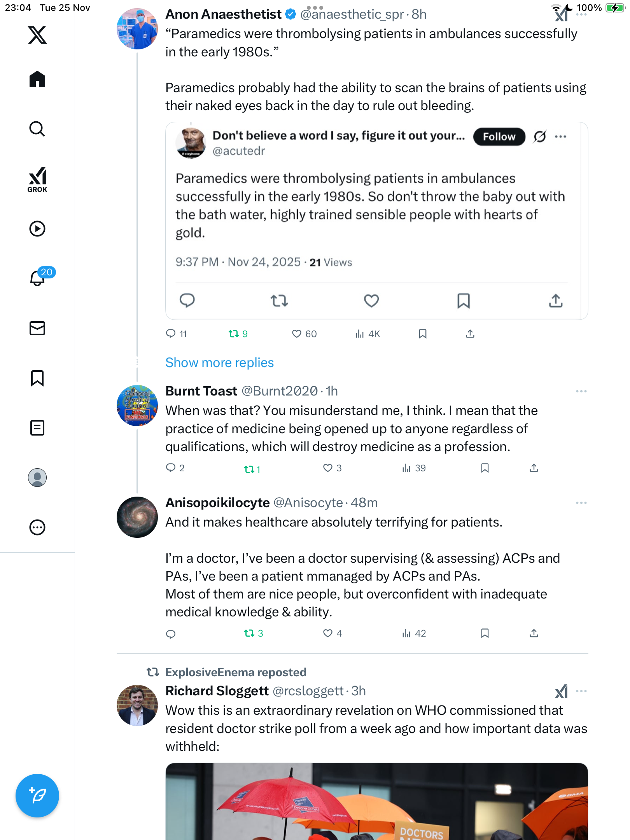Open the search magnifier in sidebar
Image resolution: width=630 pixels, height=840 pixels.
[37, 129]
